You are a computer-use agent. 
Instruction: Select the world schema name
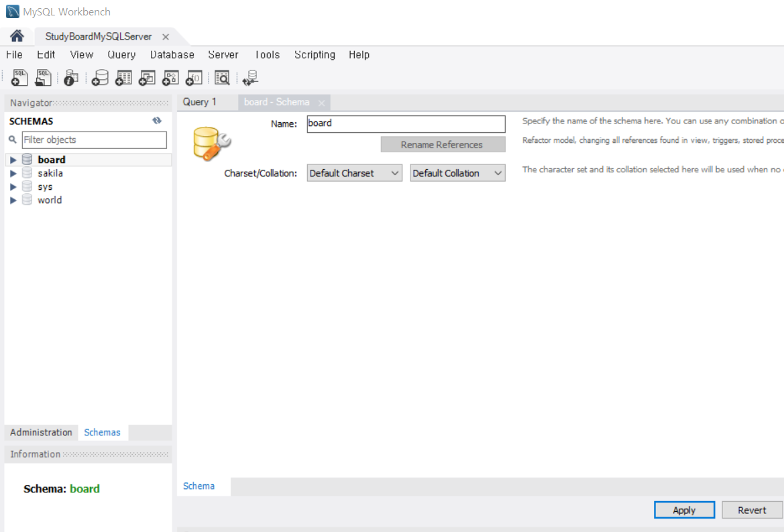click(x=50, y=200)
